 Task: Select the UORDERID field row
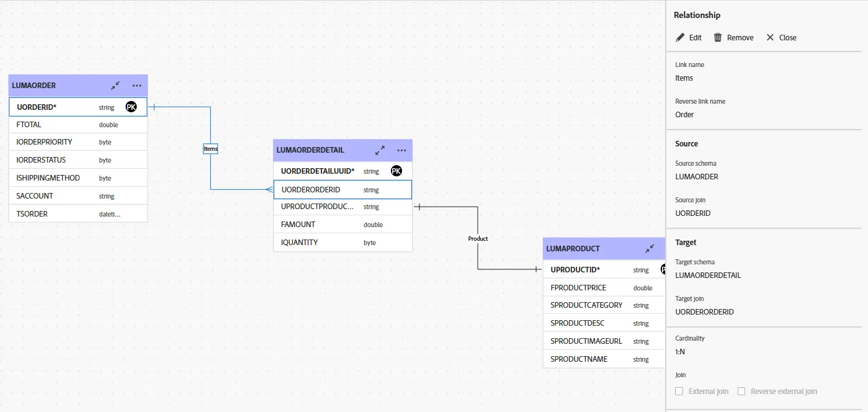[78, 107]
